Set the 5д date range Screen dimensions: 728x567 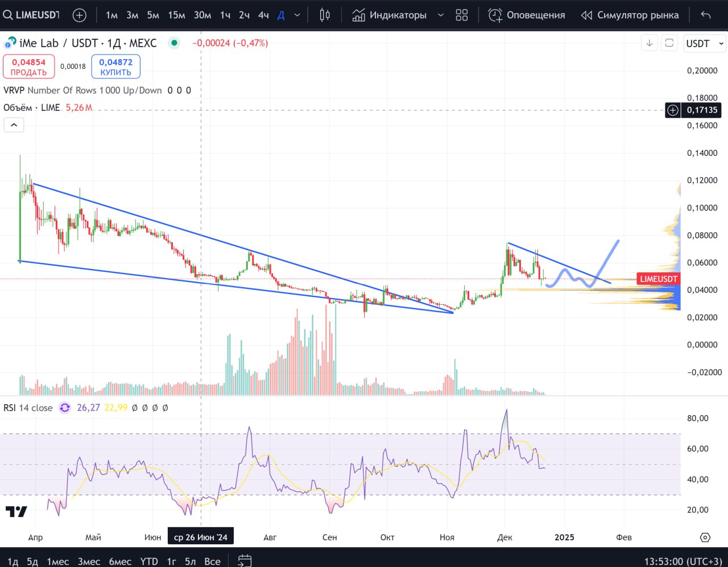[x=32, y=561]
